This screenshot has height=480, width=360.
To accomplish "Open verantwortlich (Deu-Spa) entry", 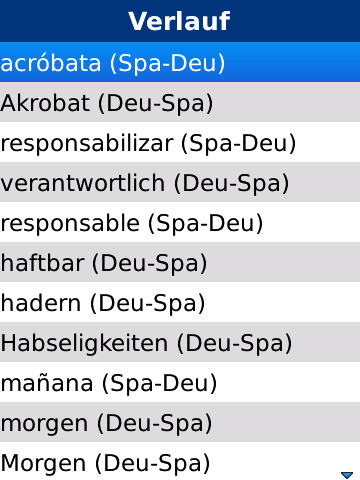I will click(180, 182).
